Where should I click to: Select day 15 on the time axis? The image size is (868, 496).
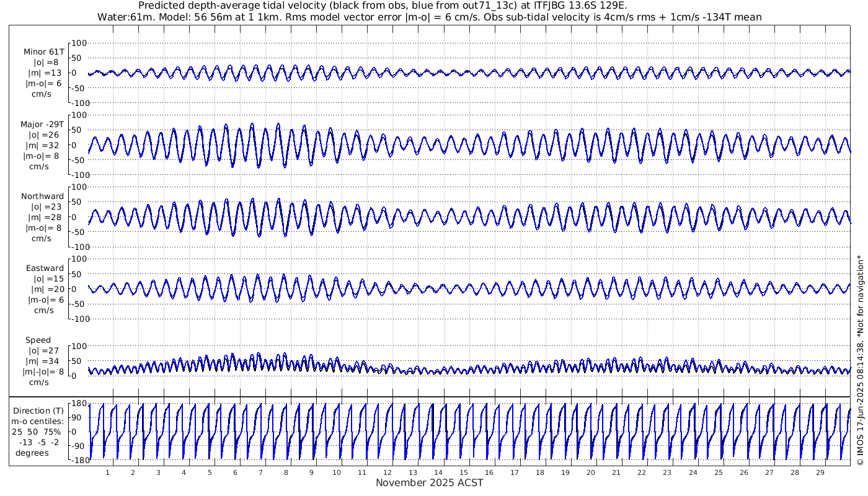pyautogui.click(x=464, y=472)
